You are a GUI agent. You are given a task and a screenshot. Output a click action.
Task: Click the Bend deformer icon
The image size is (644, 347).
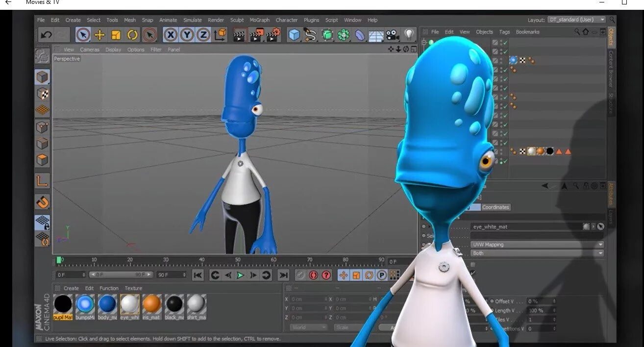click(360, 35)
